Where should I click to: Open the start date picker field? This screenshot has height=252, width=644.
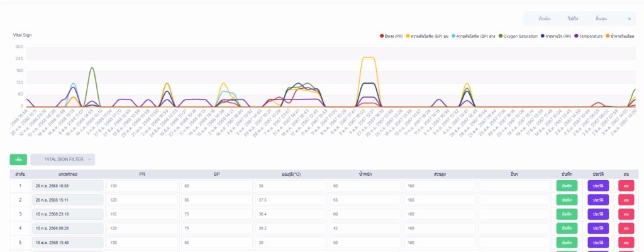[540, 20]
